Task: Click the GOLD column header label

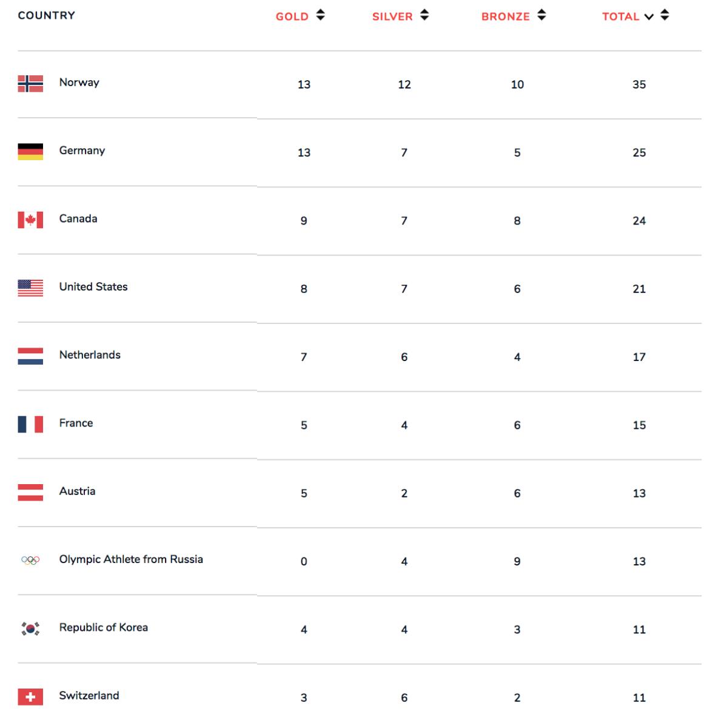Action: 292,16
